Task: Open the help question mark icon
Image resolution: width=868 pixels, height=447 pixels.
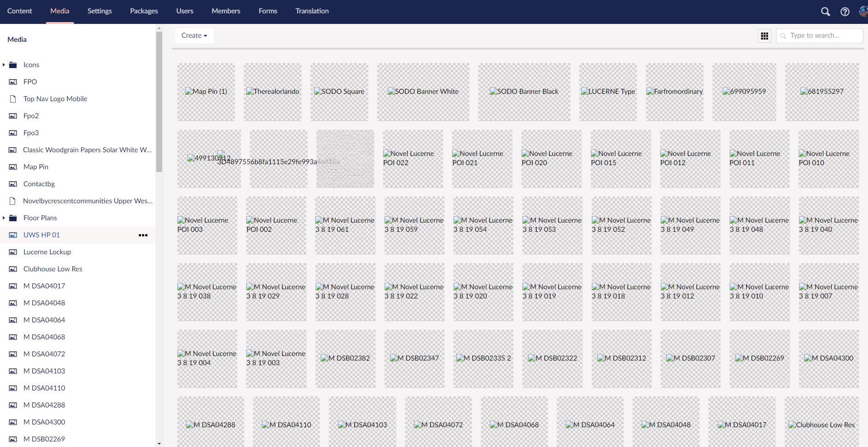Action: [845, 11]
